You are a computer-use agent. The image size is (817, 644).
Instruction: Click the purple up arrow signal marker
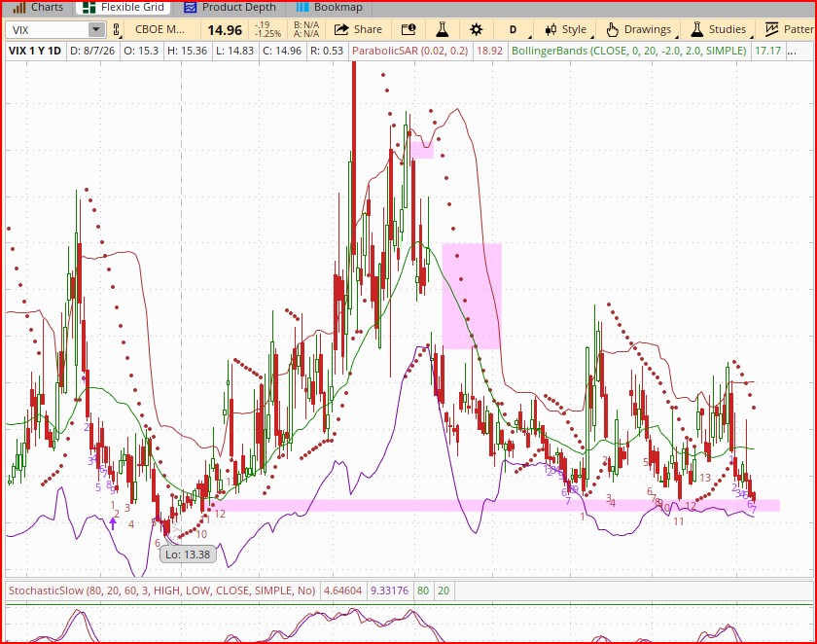113,523
